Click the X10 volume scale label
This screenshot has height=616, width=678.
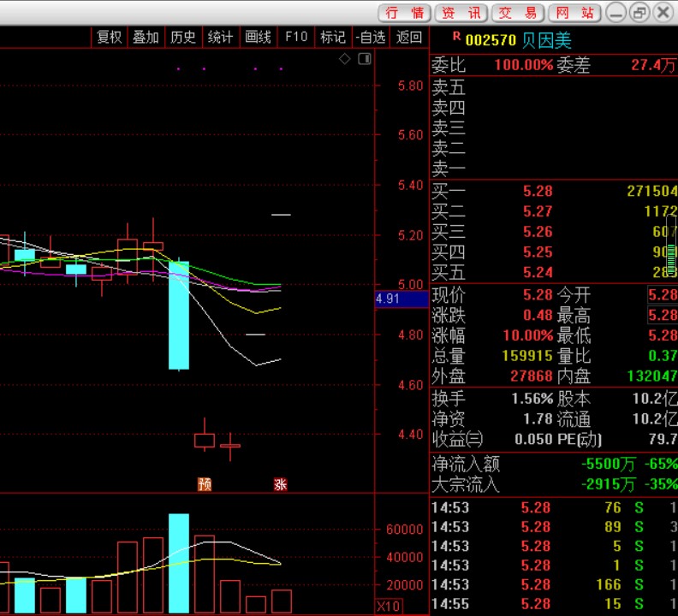(389, 606)
